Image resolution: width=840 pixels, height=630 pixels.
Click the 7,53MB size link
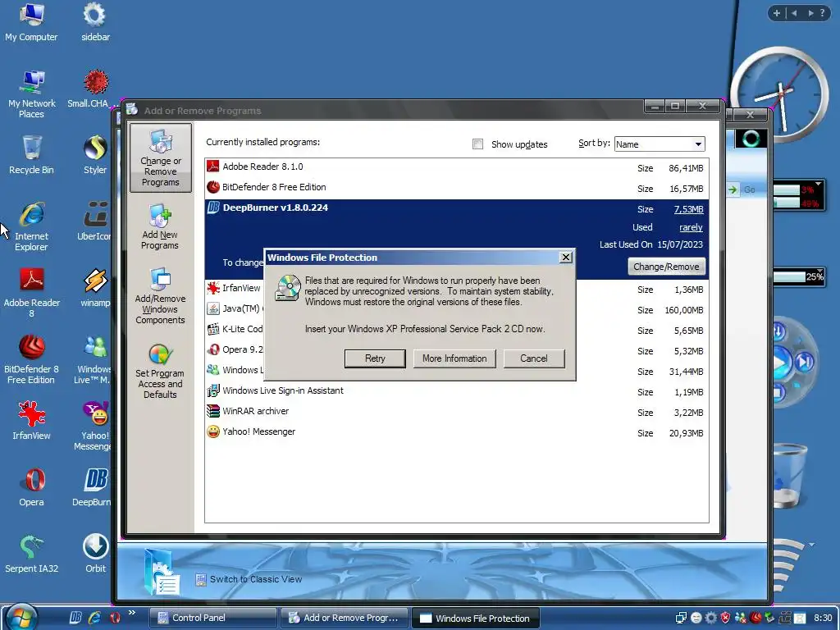688,209
